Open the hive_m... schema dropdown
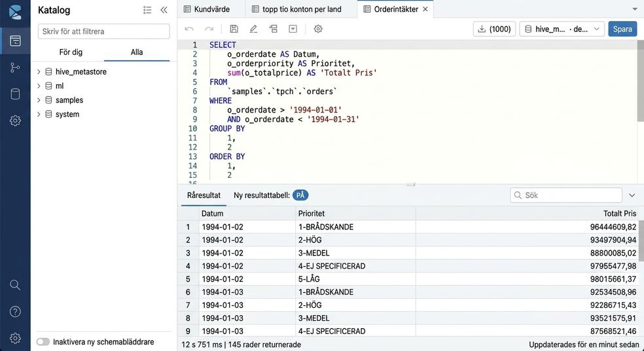644x351 pixels. (562, 29)
